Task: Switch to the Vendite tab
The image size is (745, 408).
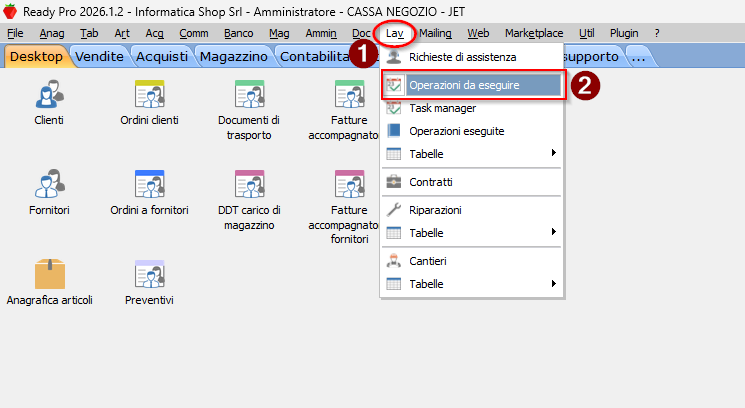Action: (100, 56)
